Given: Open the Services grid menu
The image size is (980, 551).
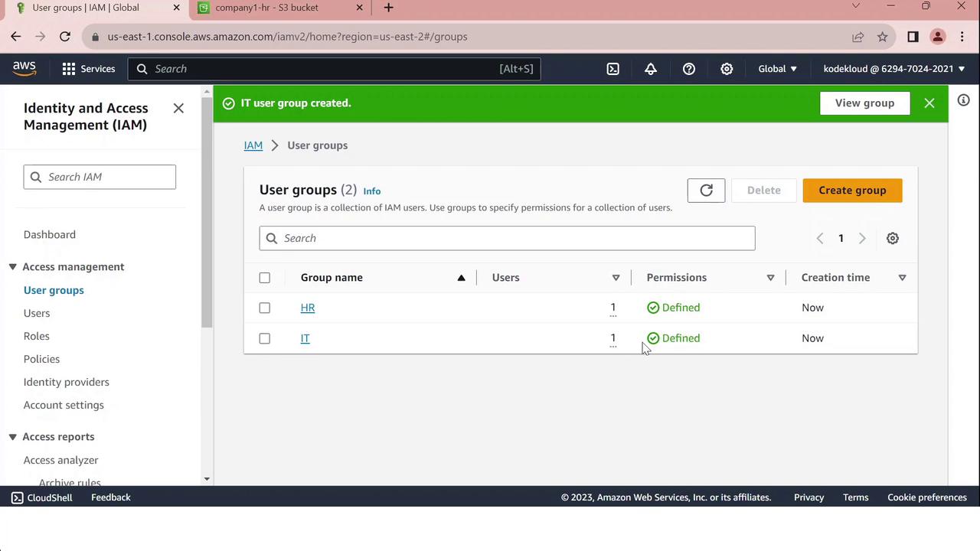Looking at the screenshot, I should (89, 69).
